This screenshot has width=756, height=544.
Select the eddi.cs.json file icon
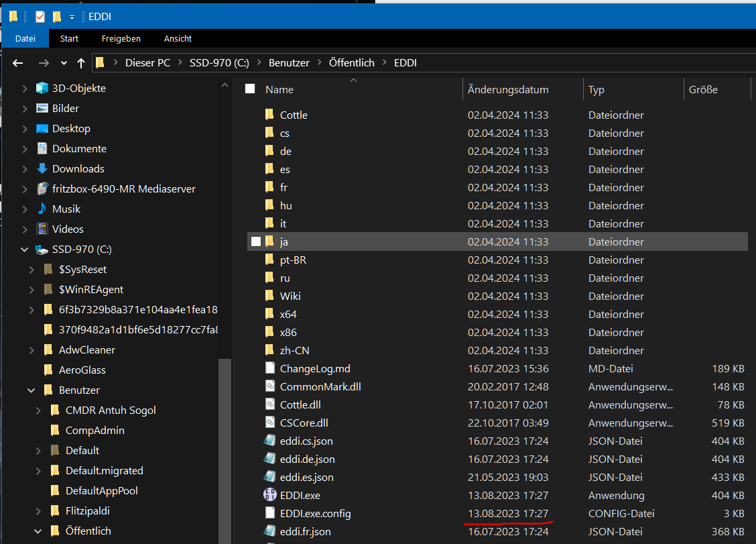[269, 440]
